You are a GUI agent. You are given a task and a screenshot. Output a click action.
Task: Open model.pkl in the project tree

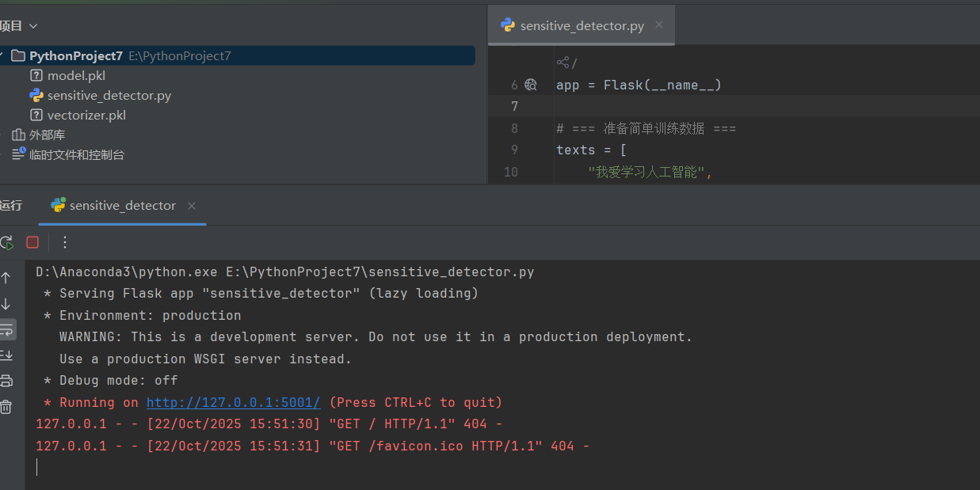click(76, 76)
